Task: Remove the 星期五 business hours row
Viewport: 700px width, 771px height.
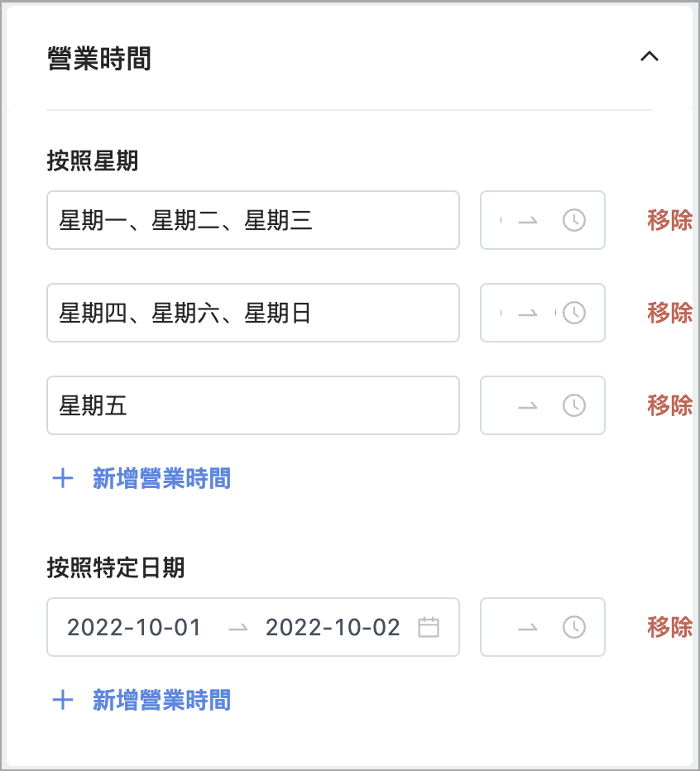Action: pos(669,405)
